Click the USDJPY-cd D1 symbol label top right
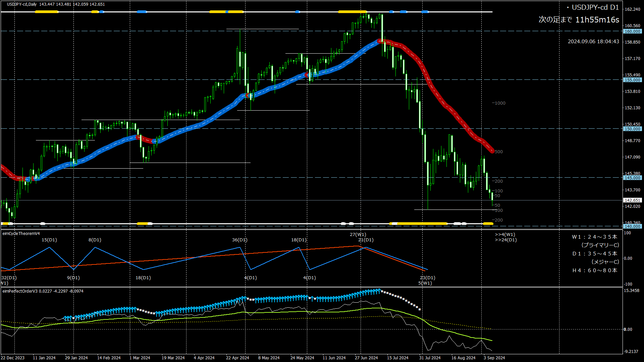This screenshot has width=644, height=362. (x=595, y=7)
